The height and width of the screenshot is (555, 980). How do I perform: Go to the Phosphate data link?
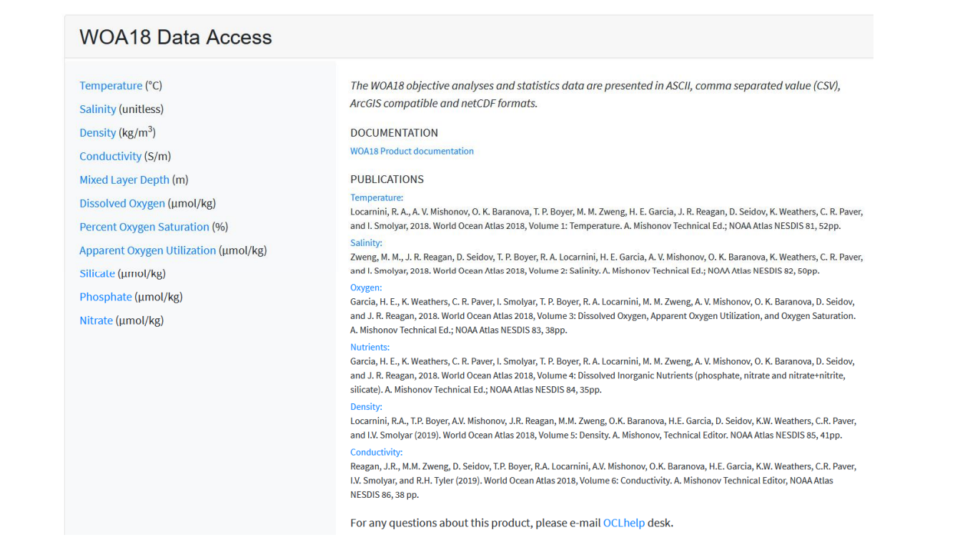[106, 298]
